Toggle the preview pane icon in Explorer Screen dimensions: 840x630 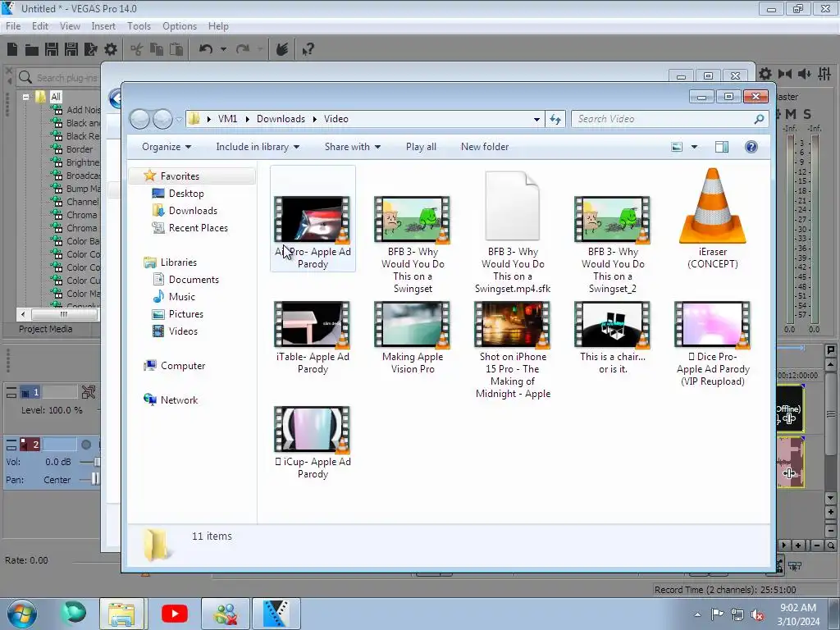click(x=722, y=147)
